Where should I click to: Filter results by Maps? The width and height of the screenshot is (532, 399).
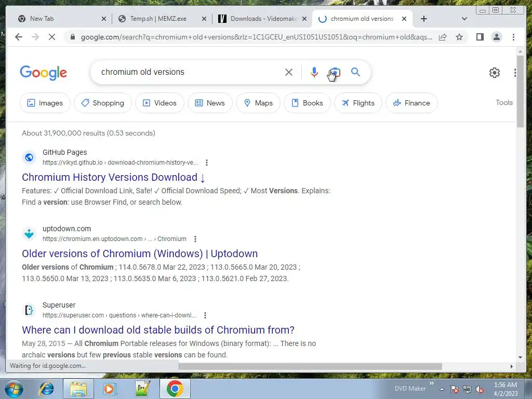258,103
